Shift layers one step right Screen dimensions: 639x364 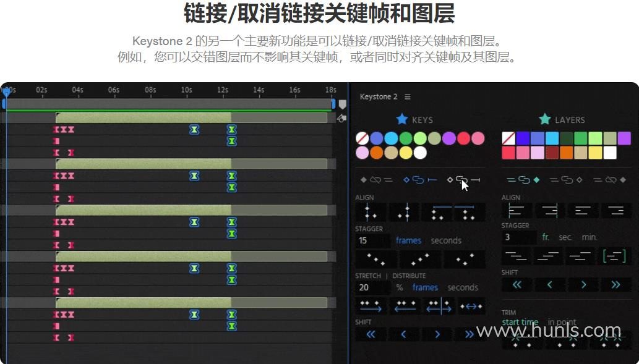[583, 285]
